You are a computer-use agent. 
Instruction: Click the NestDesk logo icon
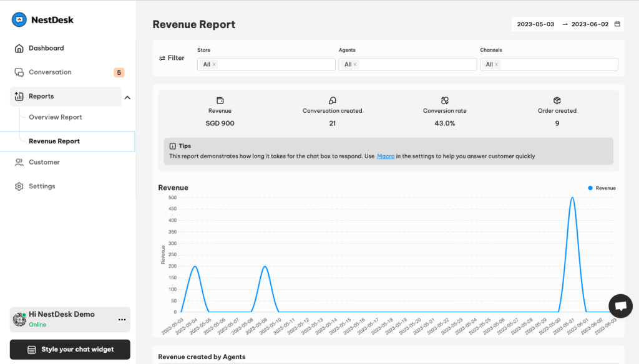[x=19, y=19]
